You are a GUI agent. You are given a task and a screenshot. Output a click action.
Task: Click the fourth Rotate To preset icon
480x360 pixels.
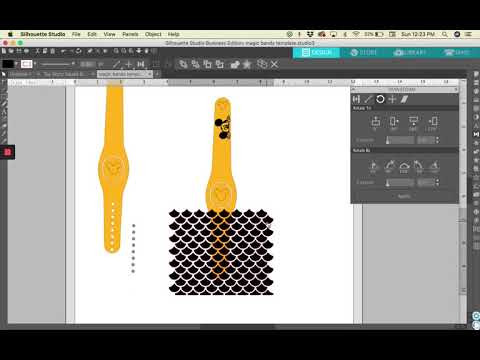click(x=432, y=122)
